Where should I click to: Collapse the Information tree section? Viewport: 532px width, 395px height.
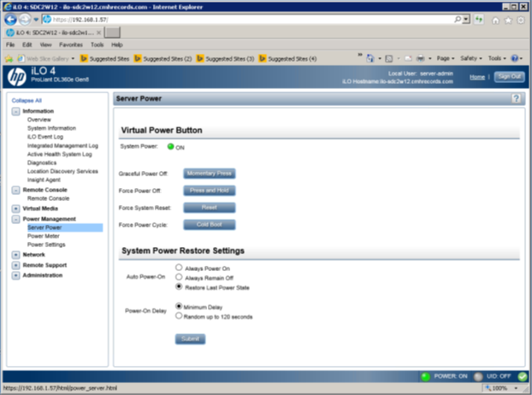16,111
